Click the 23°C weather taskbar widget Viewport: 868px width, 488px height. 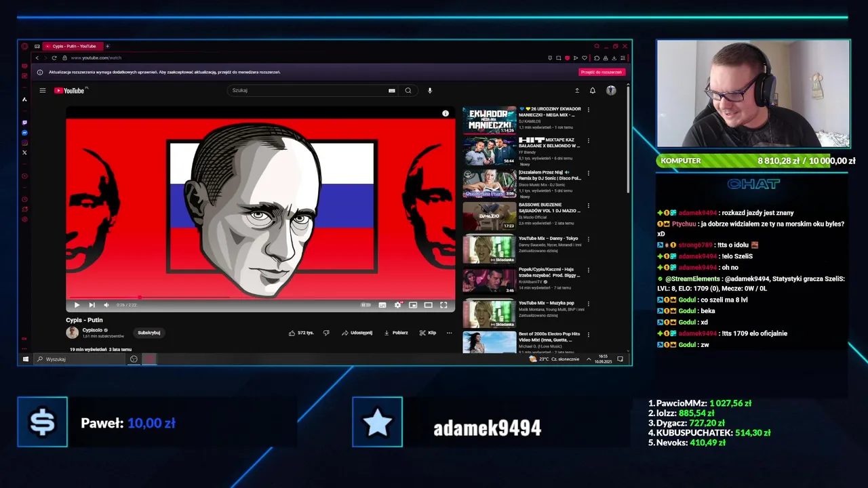click(555, 359)
